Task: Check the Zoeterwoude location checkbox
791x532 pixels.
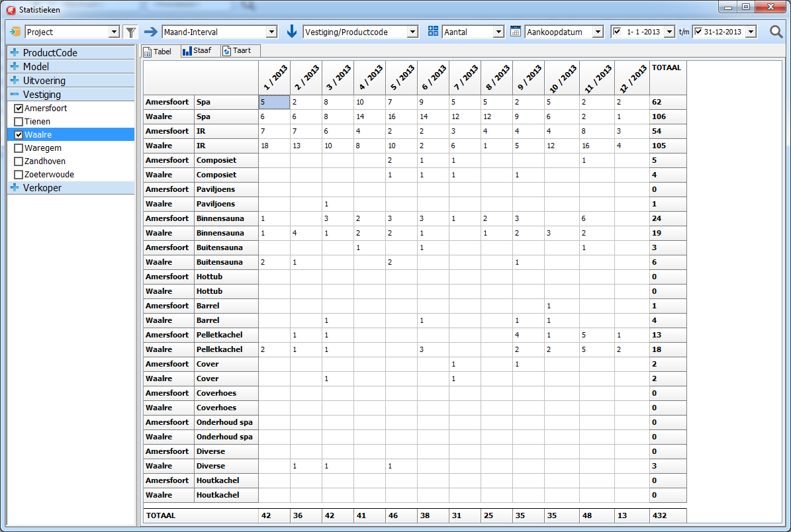Action: click(x=19, y=175)
